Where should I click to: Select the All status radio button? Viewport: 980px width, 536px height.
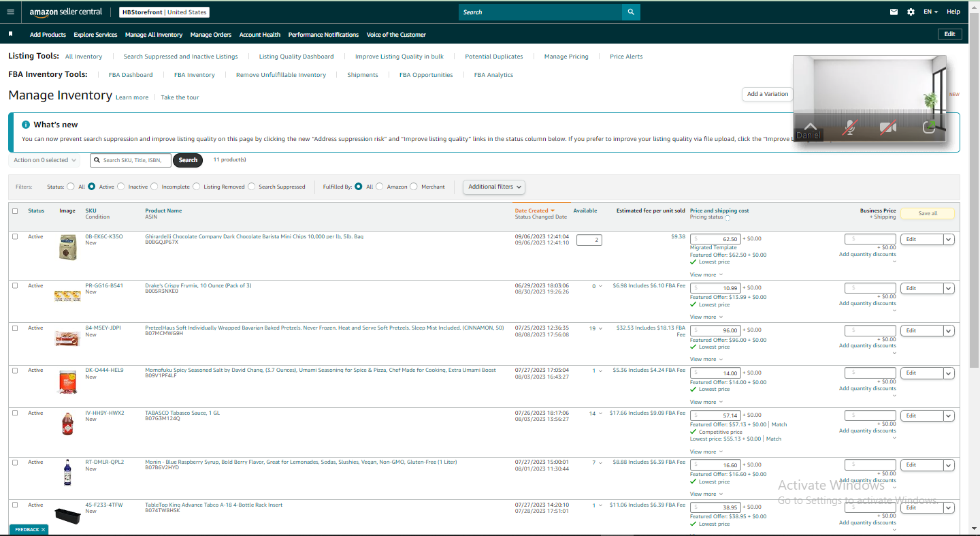71,187
